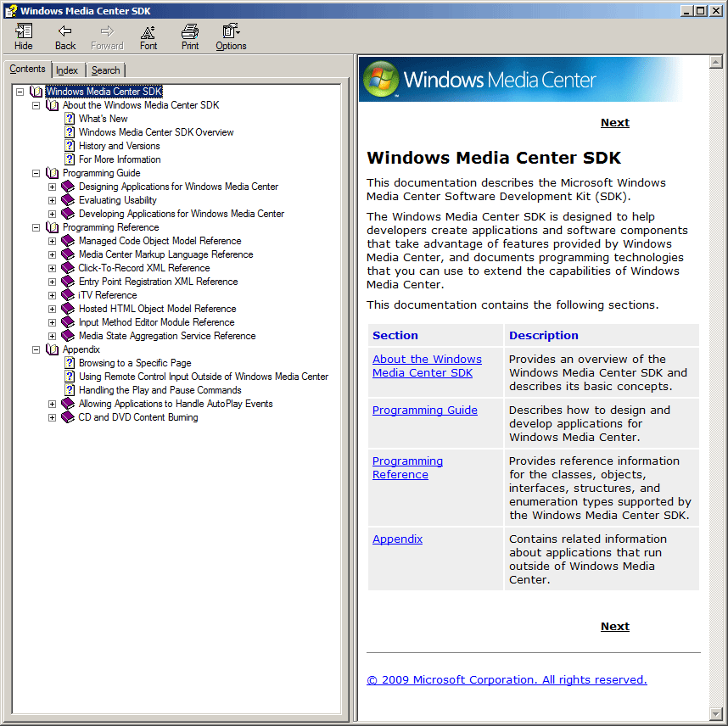Switch to the Search tab

(105, 70)
